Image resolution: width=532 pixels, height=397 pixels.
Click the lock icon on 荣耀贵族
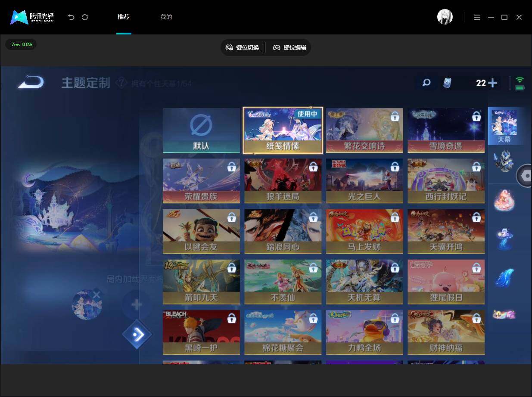[x=232, y=167]
